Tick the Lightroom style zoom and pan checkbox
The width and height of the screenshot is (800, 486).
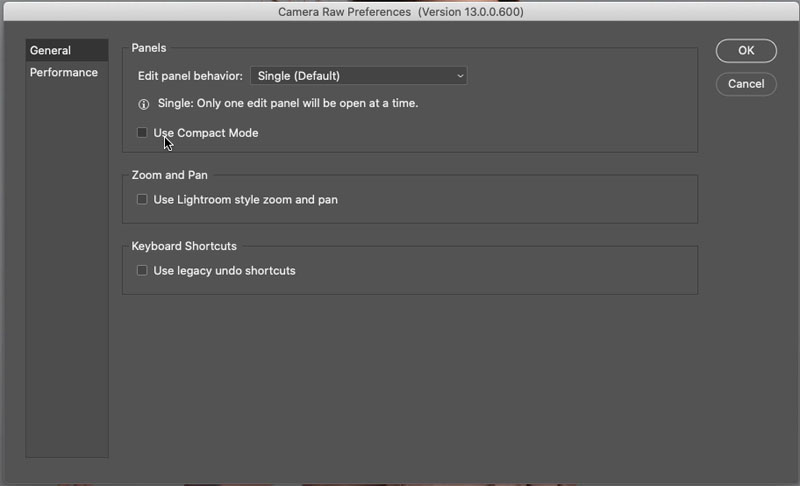point(142,199)
